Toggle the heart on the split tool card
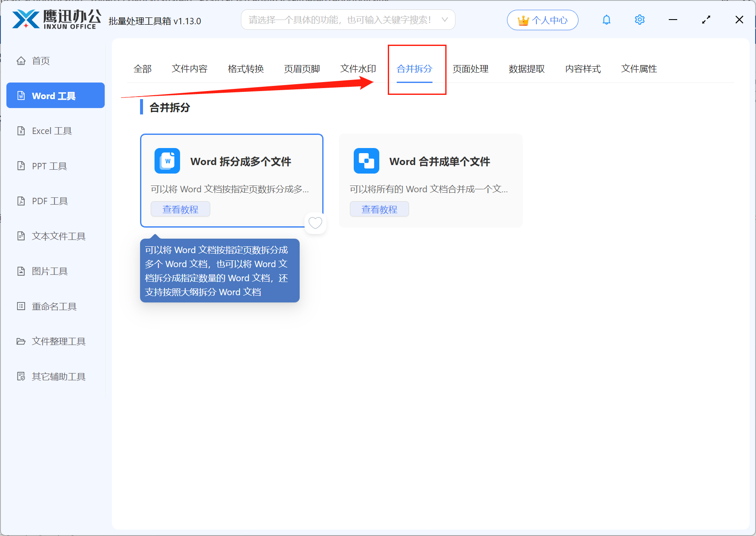 click(315, 222)
